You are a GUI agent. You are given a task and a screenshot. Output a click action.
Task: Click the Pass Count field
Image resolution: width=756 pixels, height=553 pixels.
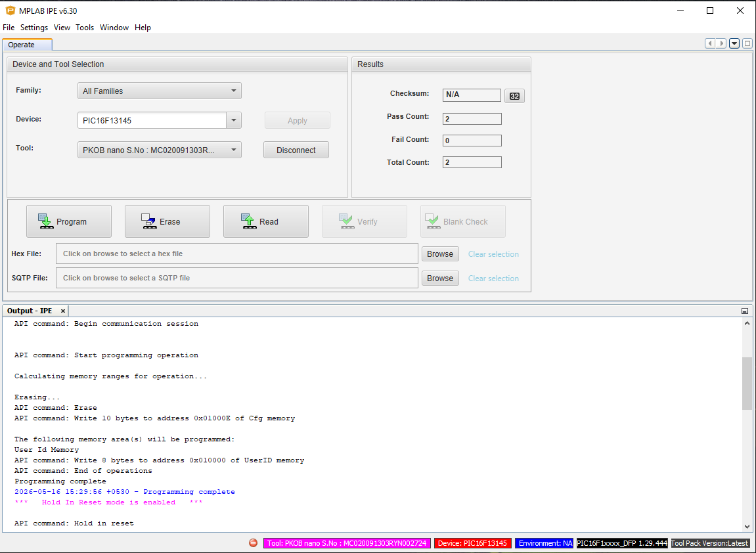[x=472, y=119]
